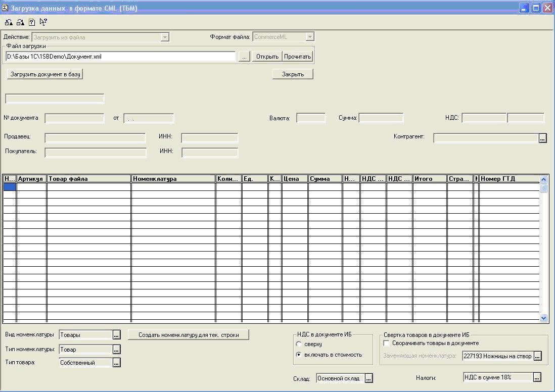Open help via the question mark page icon
The image size is (555, 392).
coord(32,22)
